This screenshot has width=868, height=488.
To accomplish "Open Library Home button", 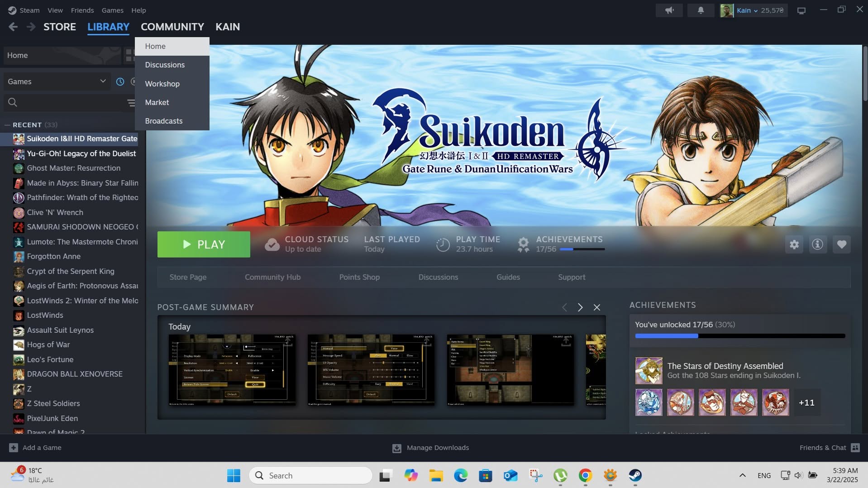I will (62, 55).
